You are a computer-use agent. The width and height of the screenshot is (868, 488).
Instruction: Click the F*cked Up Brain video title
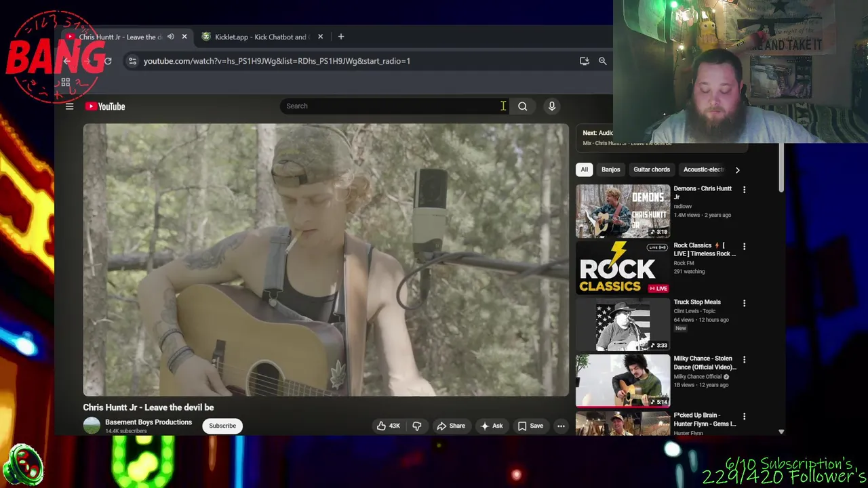pyautogui.click(x=705, y=420)
